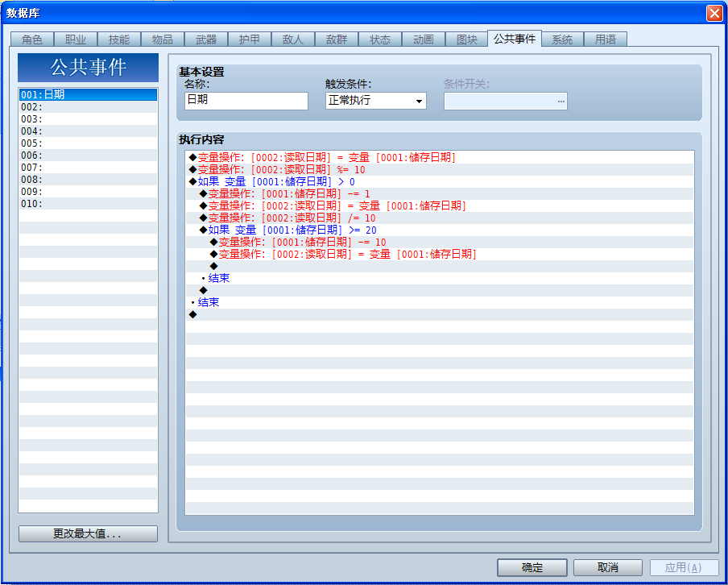Open the 职业 tab
The width and height of the screenshot is (728, 585).
coord(76,39)
